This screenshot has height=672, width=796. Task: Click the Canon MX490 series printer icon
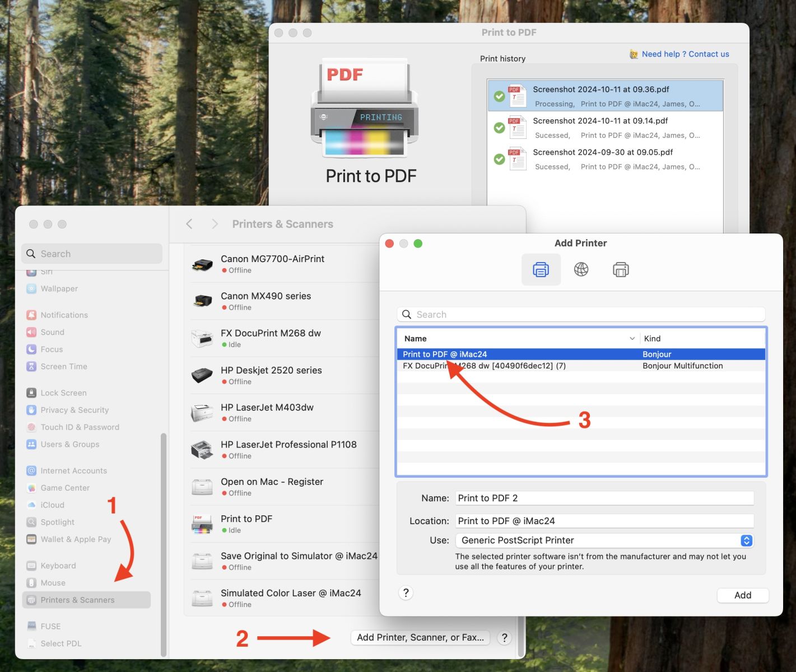click(202, 301)
